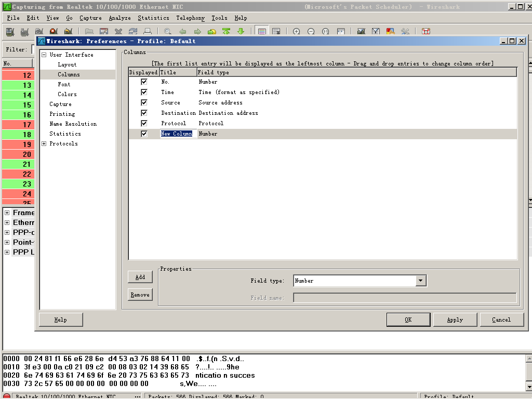Toggle auto scroll in live capture icon
This screenshot has height=399, width=532.
[x=276, y=32]
